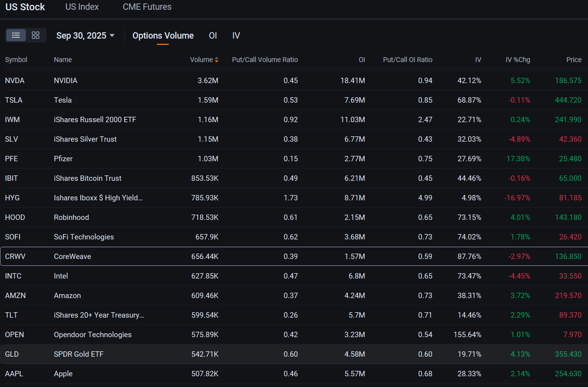588x387 pixels.
Task: Open the Sep 30, 2025 date dropdown
Action: (x=85, y=36)
